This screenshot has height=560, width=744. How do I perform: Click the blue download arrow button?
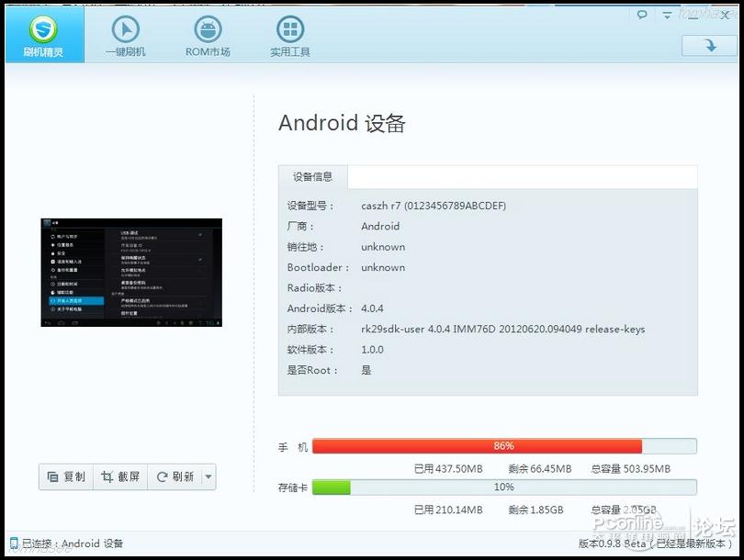coord(708,45)
